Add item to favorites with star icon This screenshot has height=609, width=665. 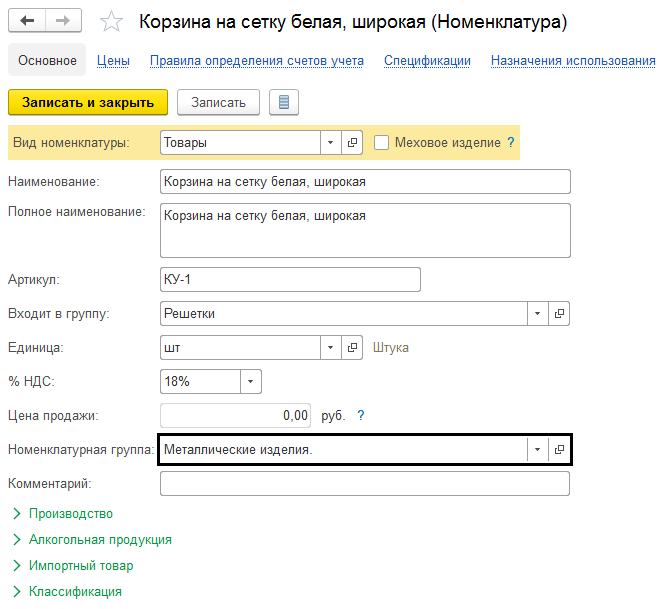113,22
